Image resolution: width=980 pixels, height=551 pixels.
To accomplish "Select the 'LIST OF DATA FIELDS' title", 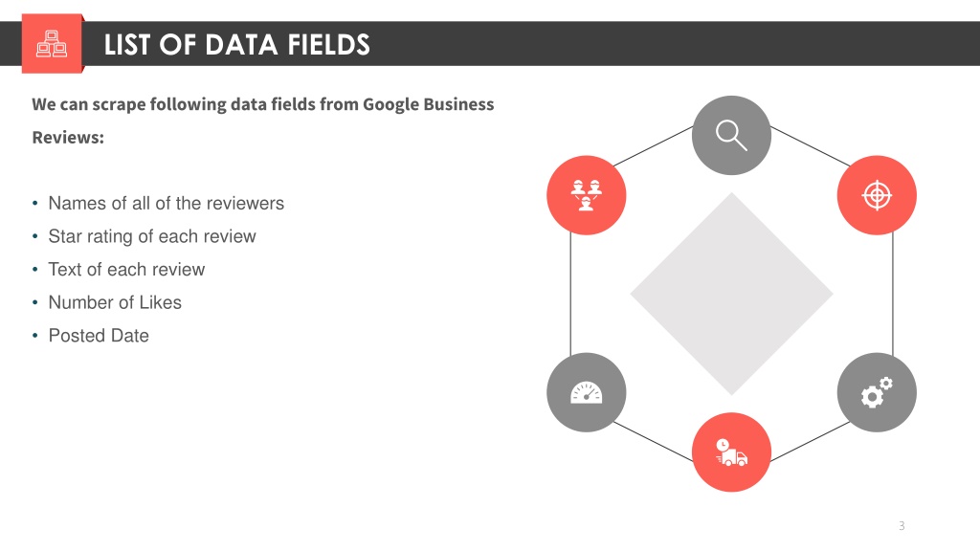I will (237, 45).
